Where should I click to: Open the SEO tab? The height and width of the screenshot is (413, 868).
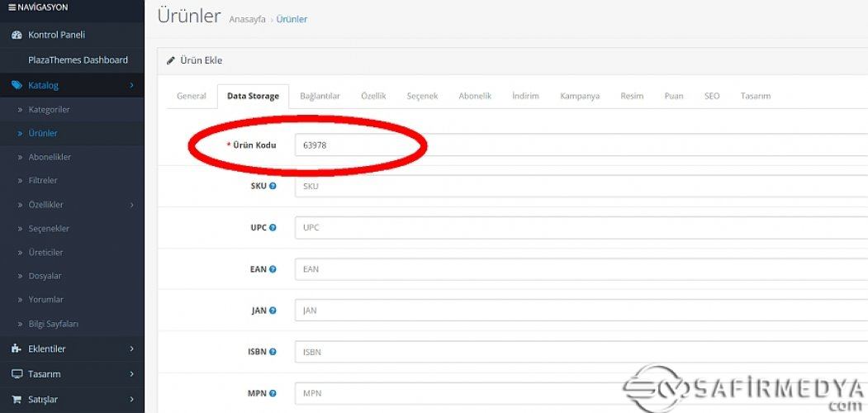[711, 96]
